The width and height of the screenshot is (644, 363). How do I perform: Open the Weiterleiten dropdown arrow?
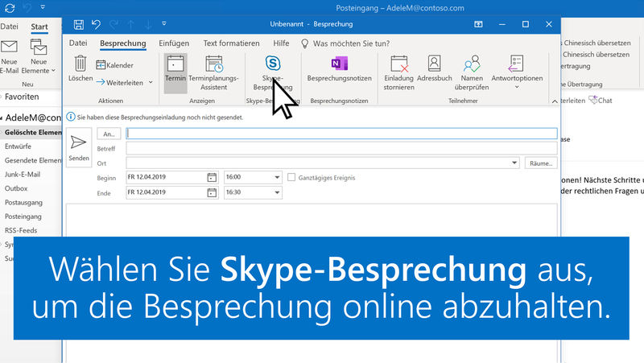point(151,82)
